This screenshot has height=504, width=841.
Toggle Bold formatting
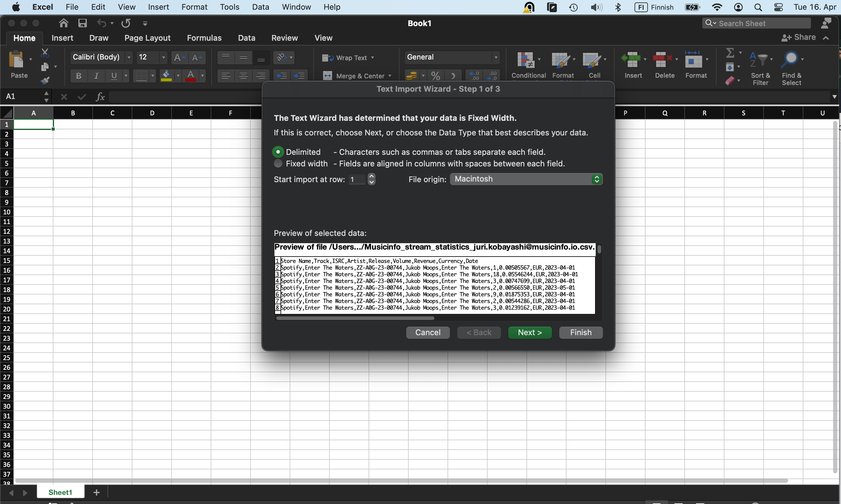click(x=79, y=76)
